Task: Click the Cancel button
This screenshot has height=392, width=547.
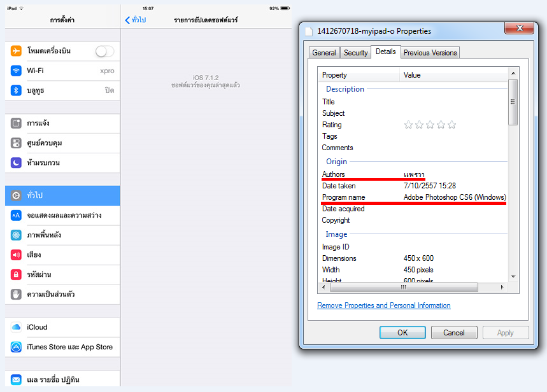Action: point(454,333)
